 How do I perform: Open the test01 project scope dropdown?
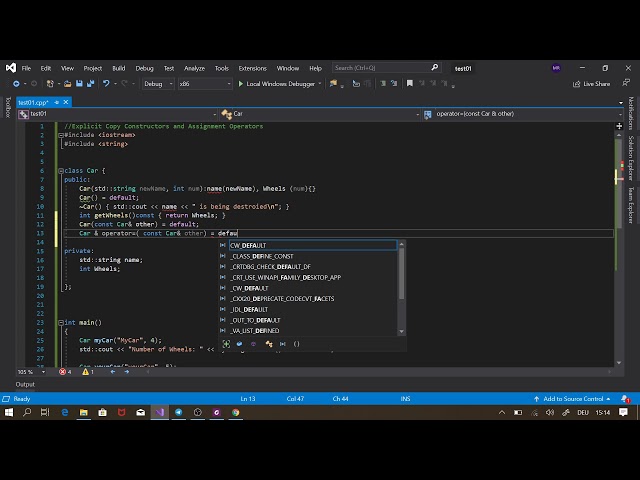[x=117, y=114]
